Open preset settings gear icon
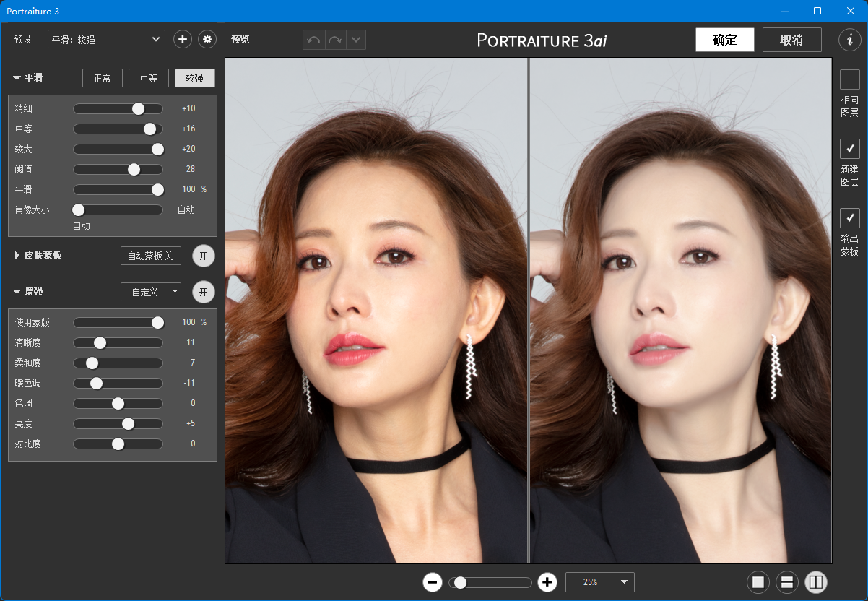This screenshot has width=868, height=601. pos(207,39)
